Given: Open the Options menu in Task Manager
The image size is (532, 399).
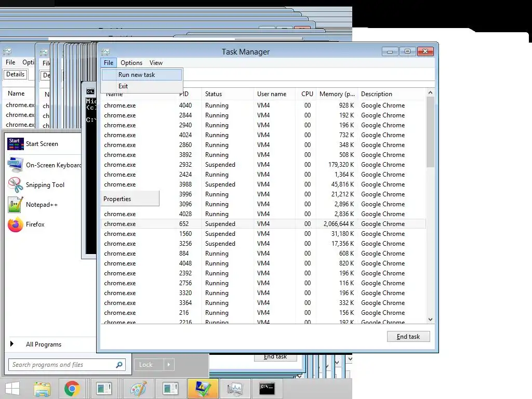Looking at the screenshot, I should coord(131,63).
